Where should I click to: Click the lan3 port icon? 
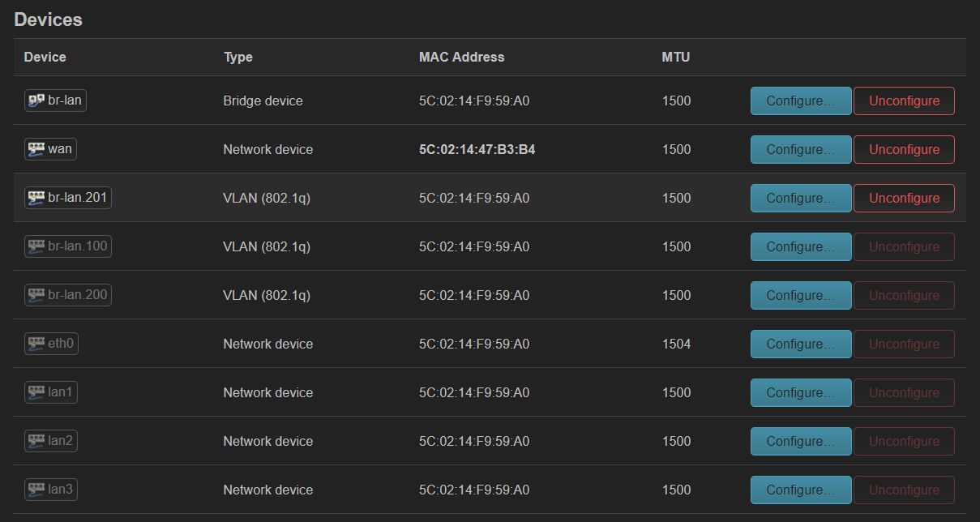tap(36, 490)
